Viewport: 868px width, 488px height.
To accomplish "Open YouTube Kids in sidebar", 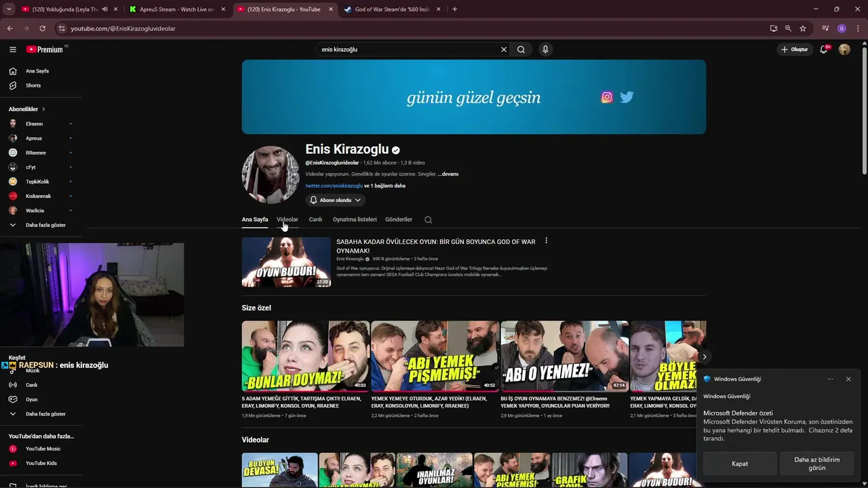I will coord(41,463).
